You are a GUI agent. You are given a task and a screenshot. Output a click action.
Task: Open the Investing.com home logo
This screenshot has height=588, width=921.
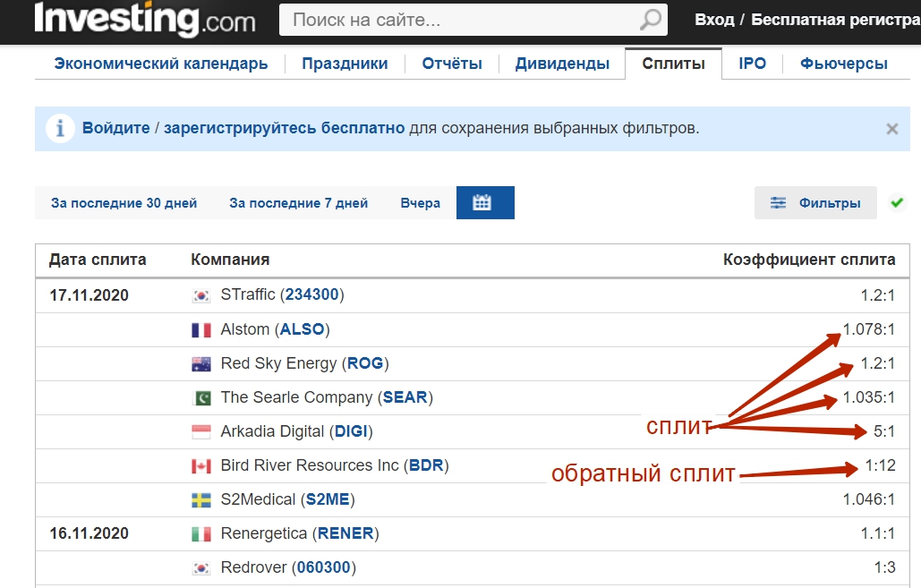(x=145, y=19)
